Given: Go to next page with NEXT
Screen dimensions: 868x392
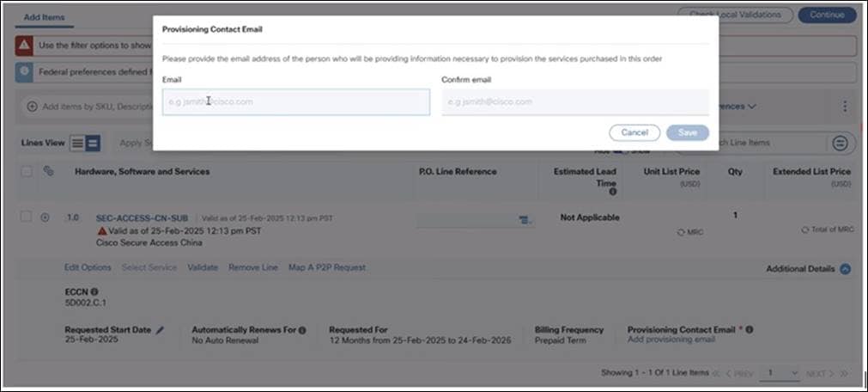Looking at the screenshot, I should click(819, 374).
